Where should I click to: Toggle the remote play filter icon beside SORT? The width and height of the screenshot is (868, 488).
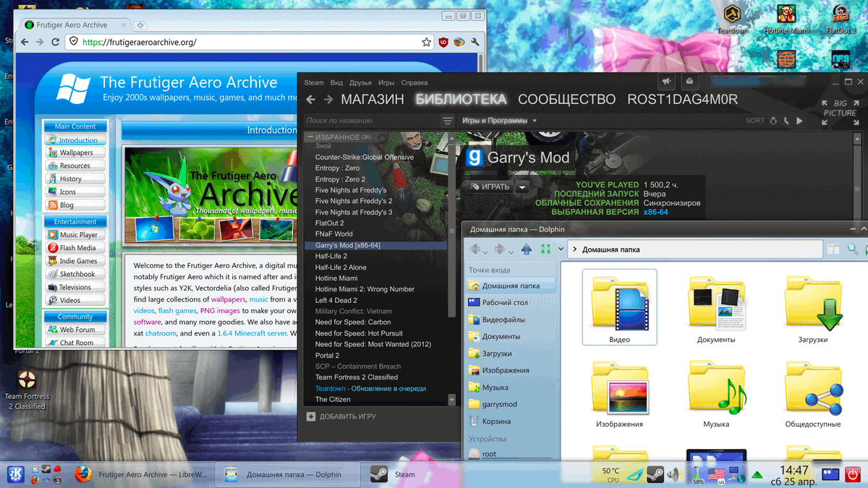click(786, 120)
